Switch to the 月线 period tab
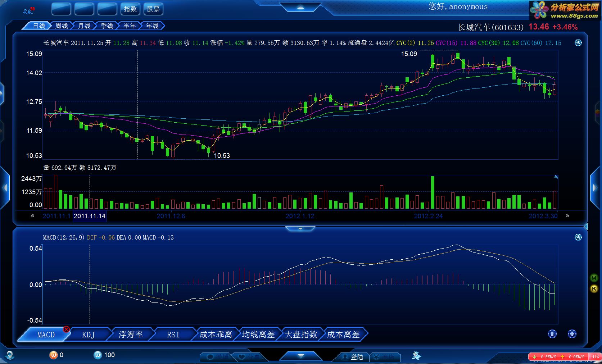 click(x=84, y=26)
